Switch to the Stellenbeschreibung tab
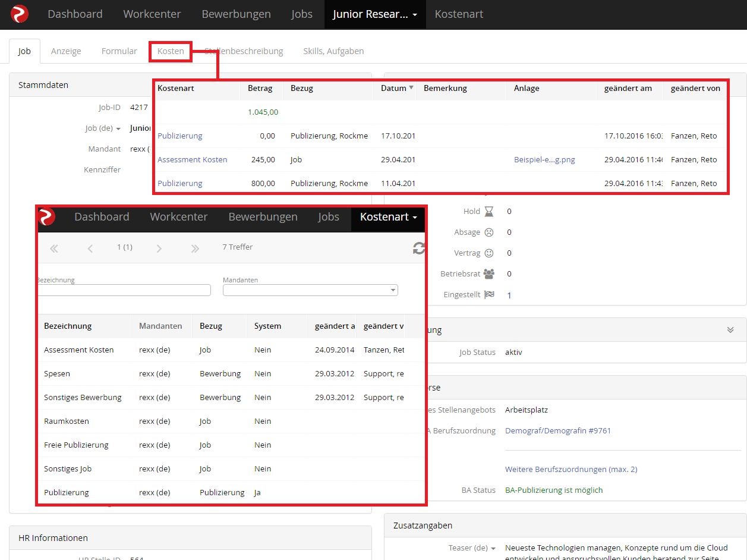 [x=244, y=51]
